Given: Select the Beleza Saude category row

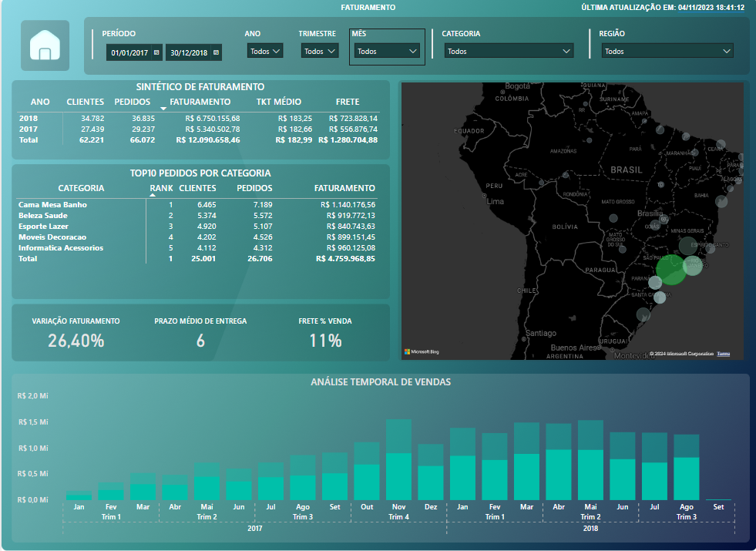Looking at the screenshot, I should click(197, 216).
